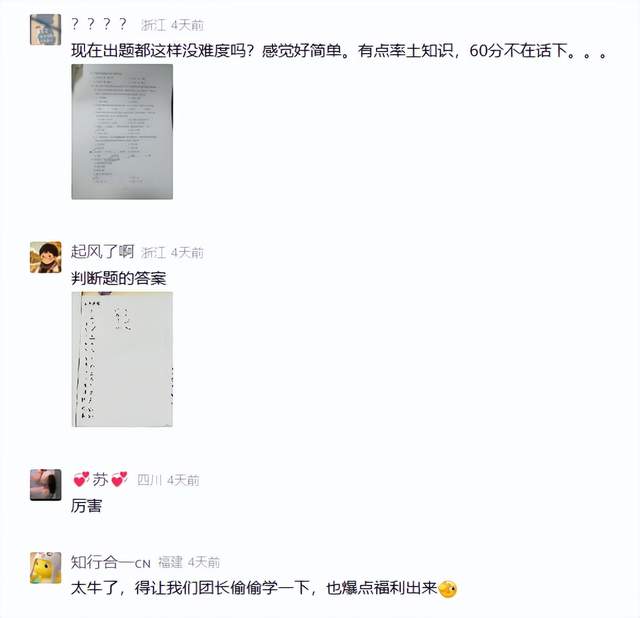Screen dimensions: 640x618
Task: Visit 起风了啊's profile by username
Action: coord(102,252)
